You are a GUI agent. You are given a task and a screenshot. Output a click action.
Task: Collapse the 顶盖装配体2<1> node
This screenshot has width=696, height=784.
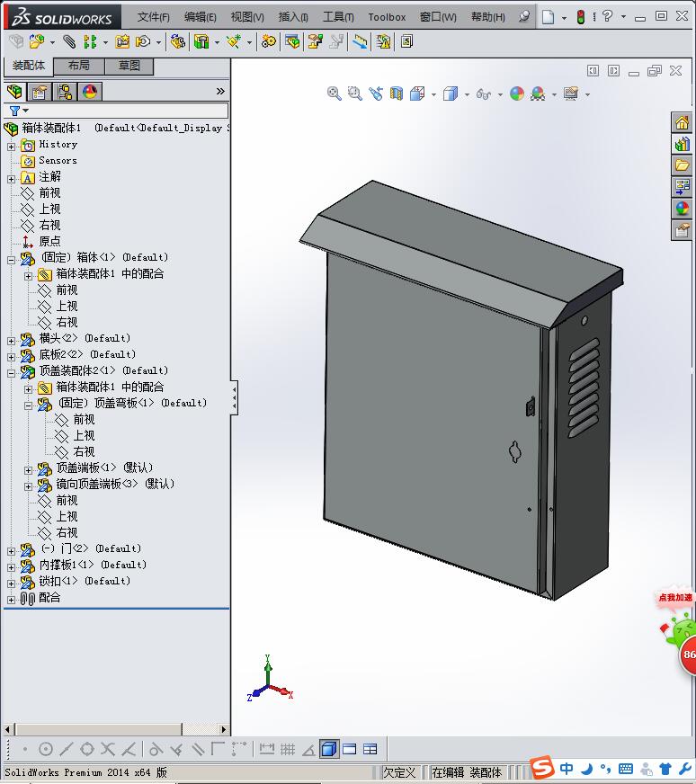coord(11,373)
